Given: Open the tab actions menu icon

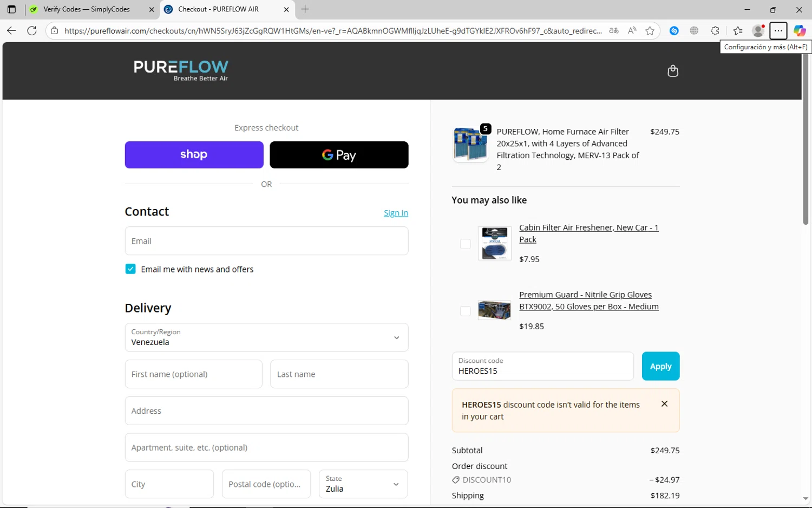Looking at the screenshot, I should [11, 9].
